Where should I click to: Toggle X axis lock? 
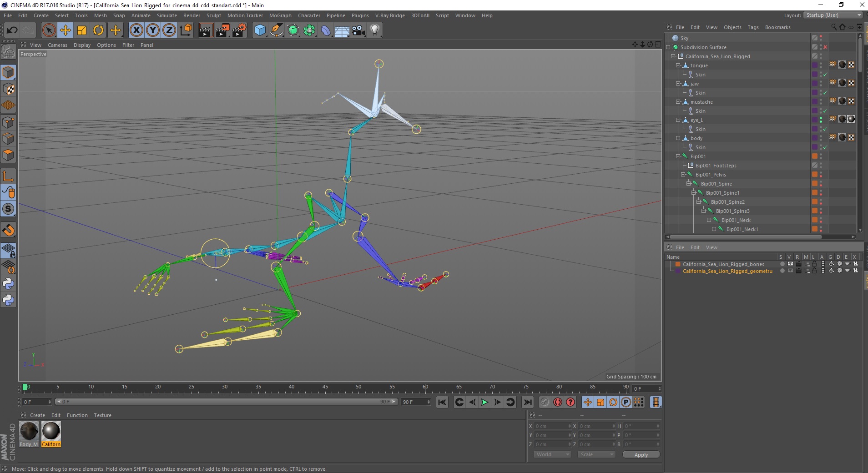(136, 30)
